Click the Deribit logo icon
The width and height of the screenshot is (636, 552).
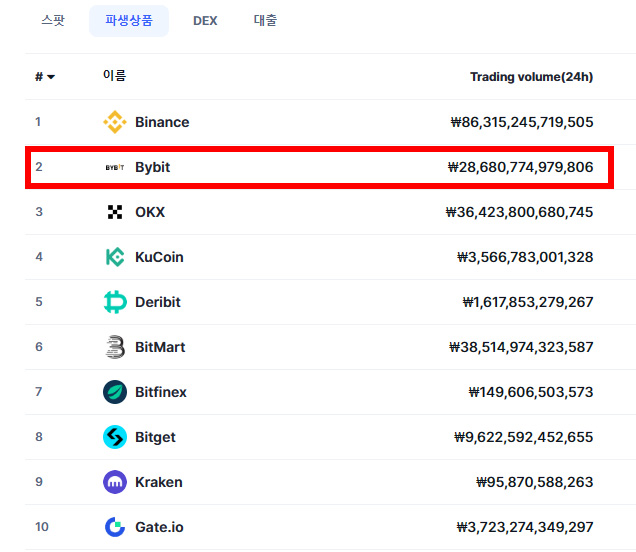coord(115,302)
